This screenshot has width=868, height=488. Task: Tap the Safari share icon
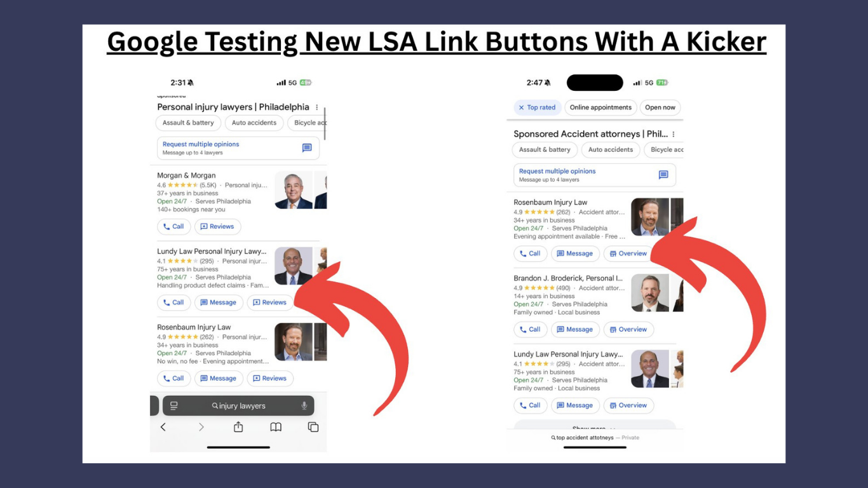click(x=238, y=427)
